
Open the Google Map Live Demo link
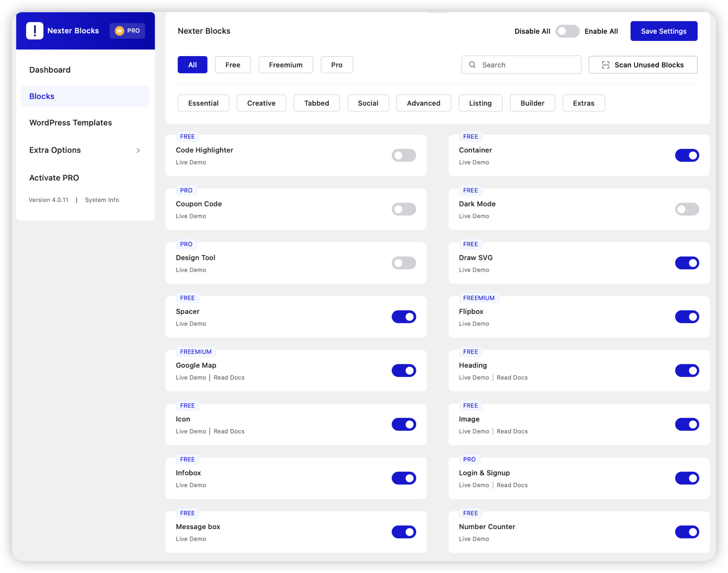[x=190, y=377]
